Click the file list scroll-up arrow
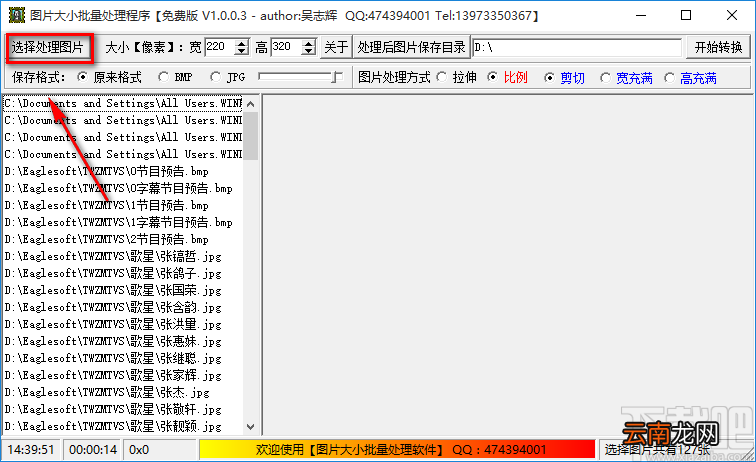Screen dimensions: 756x462 click(250, 104)
